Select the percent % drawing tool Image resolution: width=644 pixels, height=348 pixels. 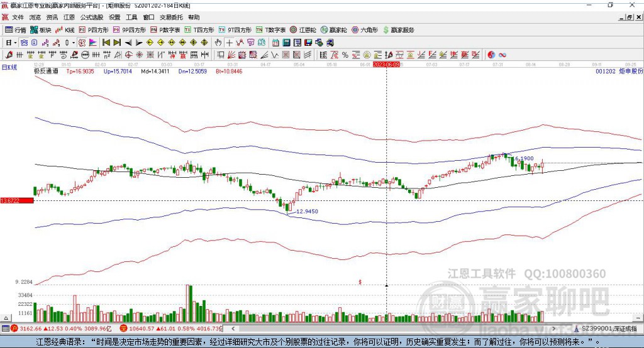(x=345, y=55)
